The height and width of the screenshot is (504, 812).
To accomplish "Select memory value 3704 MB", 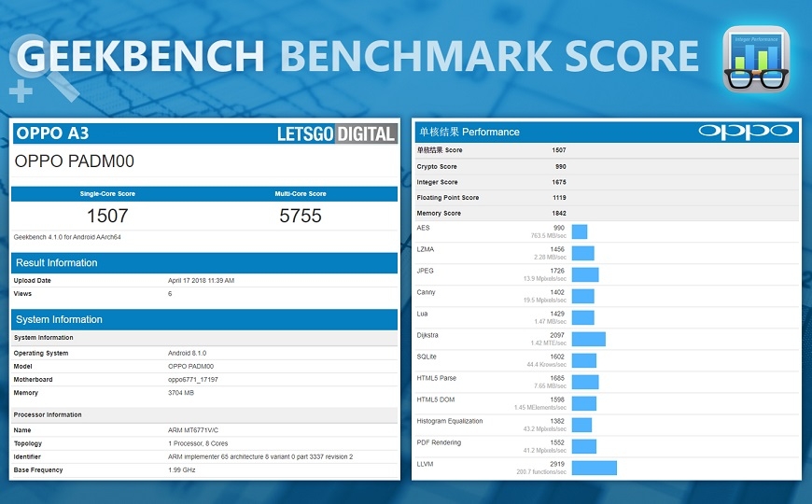I will (181, 393).
